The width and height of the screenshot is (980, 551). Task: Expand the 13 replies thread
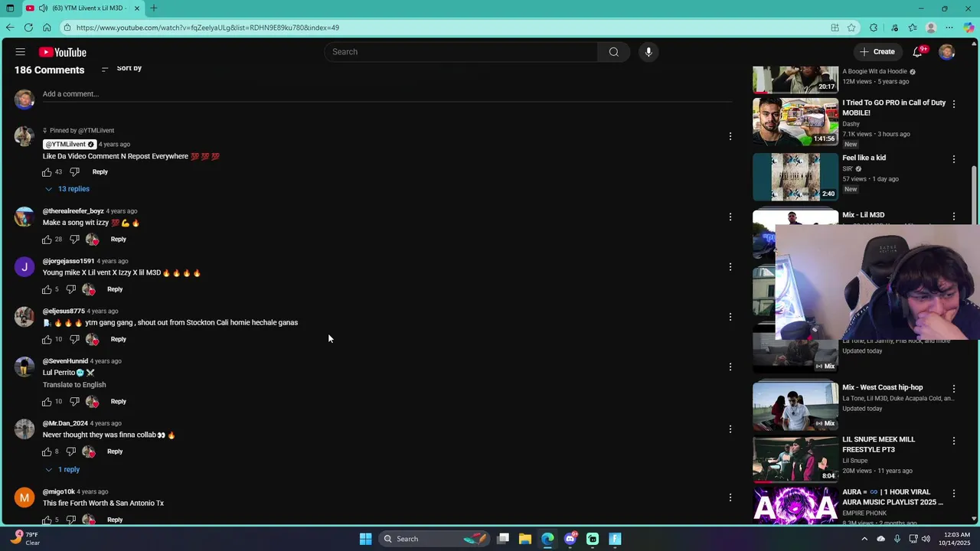[67, 189]
